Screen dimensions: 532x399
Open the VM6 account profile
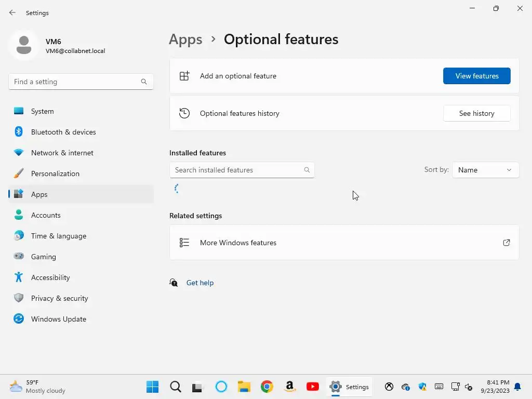(x=57, y=46)
